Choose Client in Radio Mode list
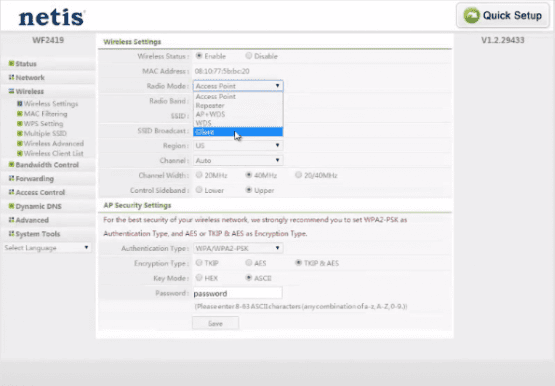Screen dimensions: 555x386 238,132
